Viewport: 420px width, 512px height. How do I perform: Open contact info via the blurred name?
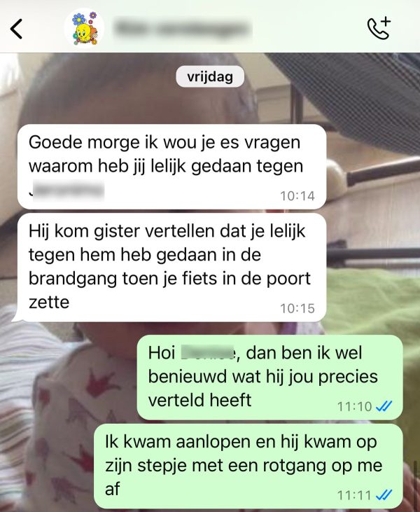[183, 28]
